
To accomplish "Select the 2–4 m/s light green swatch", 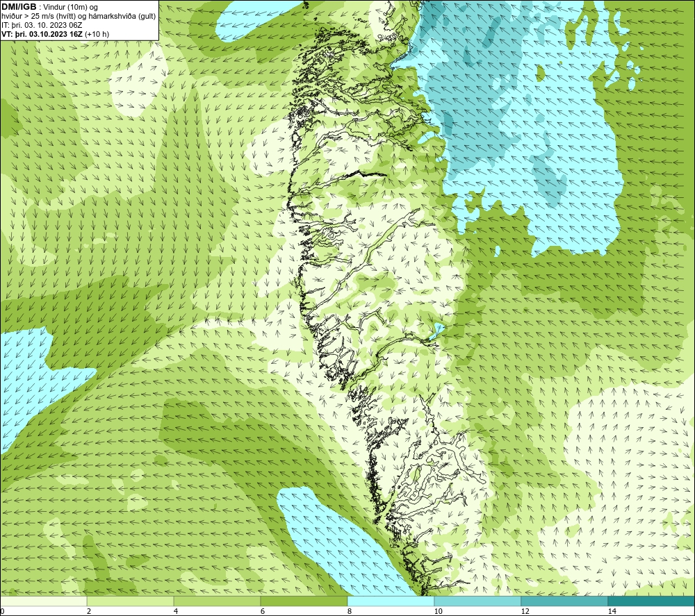I will 131,601.
